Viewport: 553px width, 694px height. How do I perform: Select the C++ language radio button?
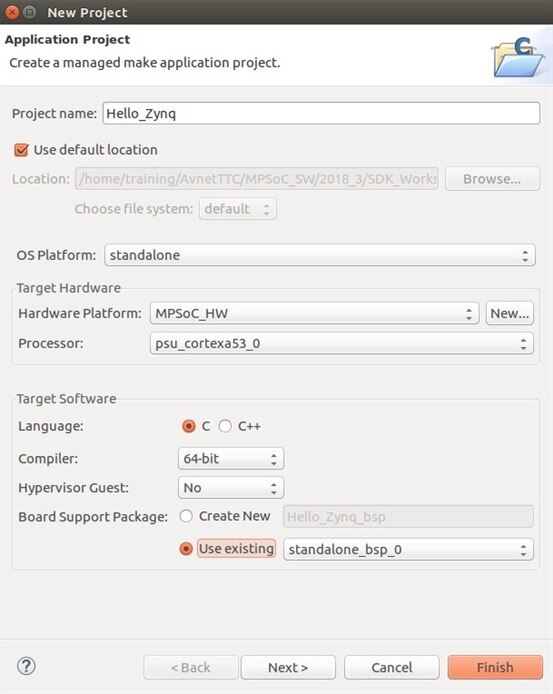tap(225, 426)
